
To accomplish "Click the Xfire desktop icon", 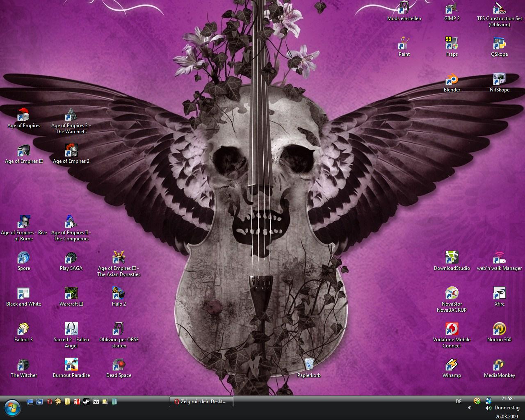I will click(499, 294).
